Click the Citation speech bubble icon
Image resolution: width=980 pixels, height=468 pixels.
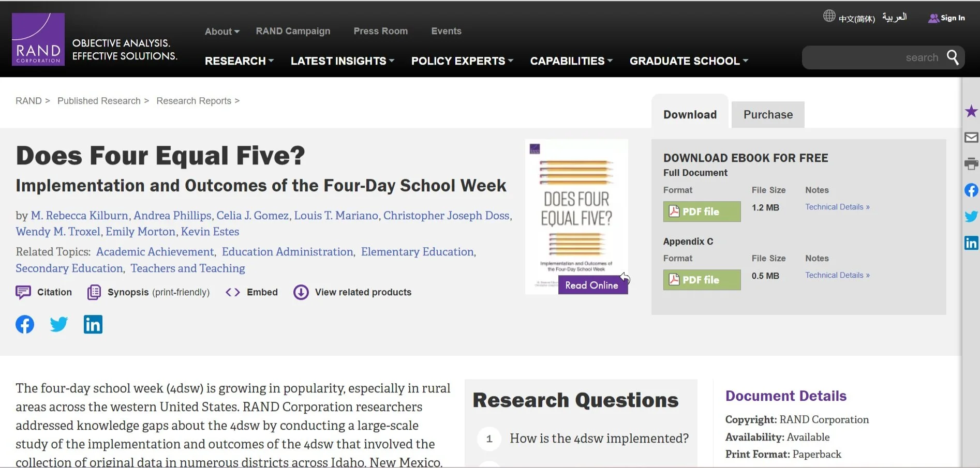[23, 292]
